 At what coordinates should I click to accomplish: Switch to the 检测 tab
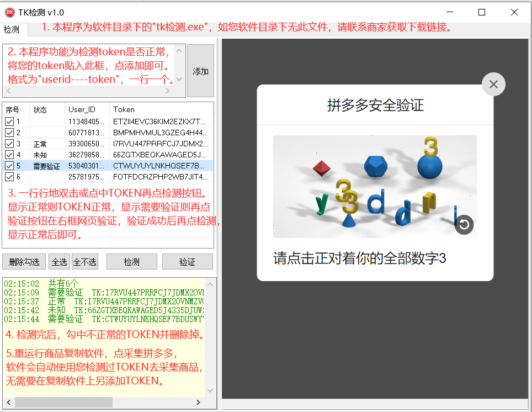12,30
